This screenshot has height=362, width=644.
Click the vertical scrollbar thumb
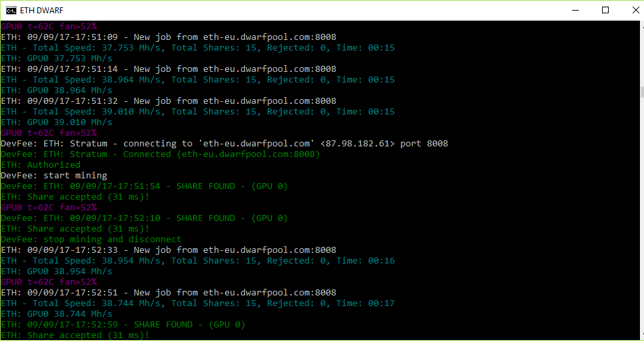[x=642, y=92]
